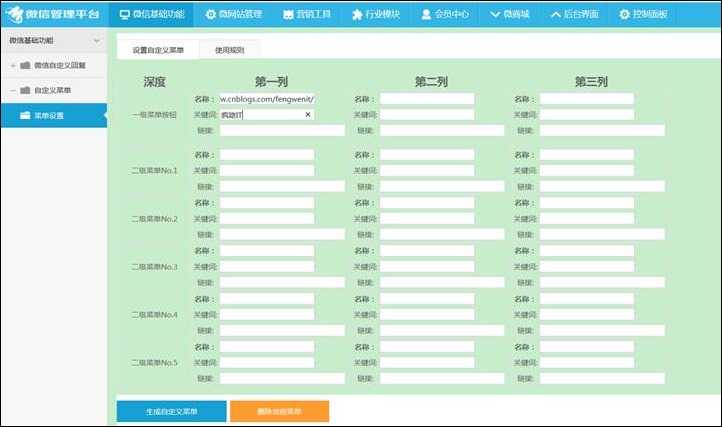Open 会员中心 person icon in top nav

point(426,14)
